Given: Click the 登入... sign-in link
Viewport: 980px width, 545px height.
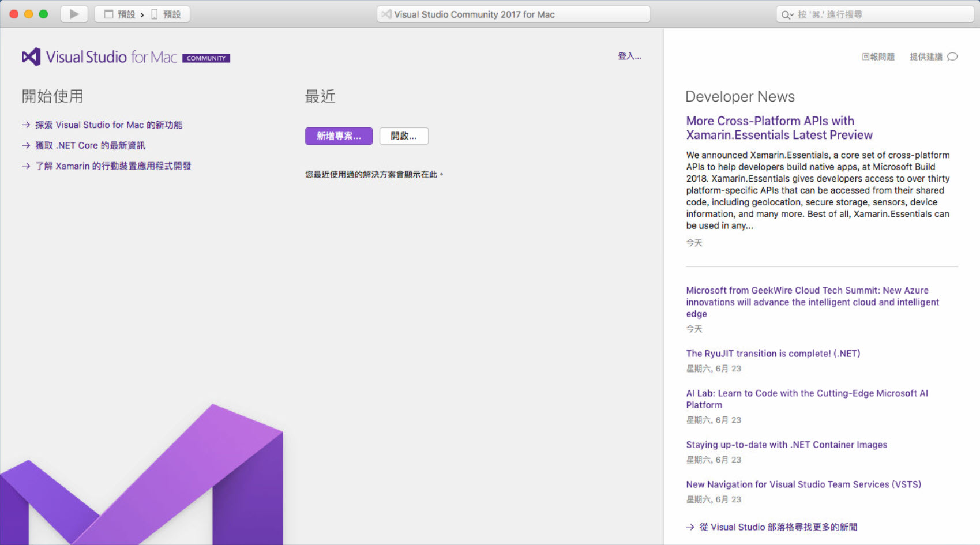Looking at the screenshot, I should pos(629,56).
